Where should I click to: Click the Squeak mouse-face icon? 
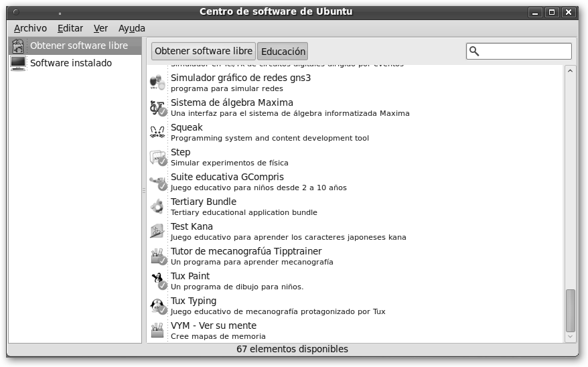[157, 132]
